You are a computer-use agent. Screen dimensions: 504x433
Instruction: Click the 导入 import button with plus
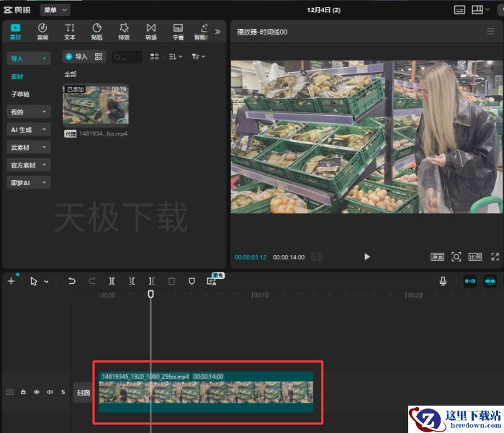(76, 57)
